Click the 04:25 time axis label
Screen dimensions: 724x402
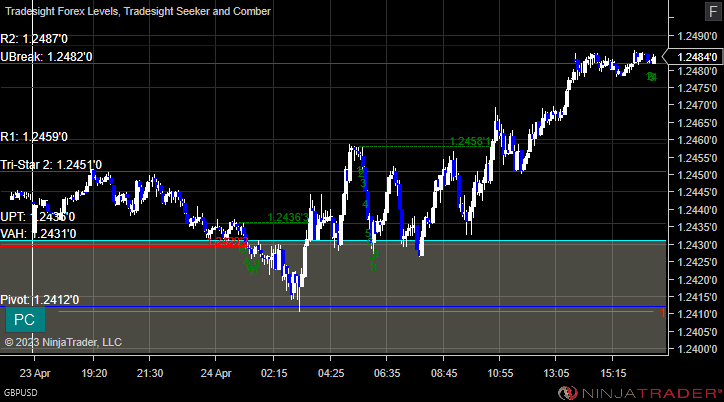[x=331, y=373]
